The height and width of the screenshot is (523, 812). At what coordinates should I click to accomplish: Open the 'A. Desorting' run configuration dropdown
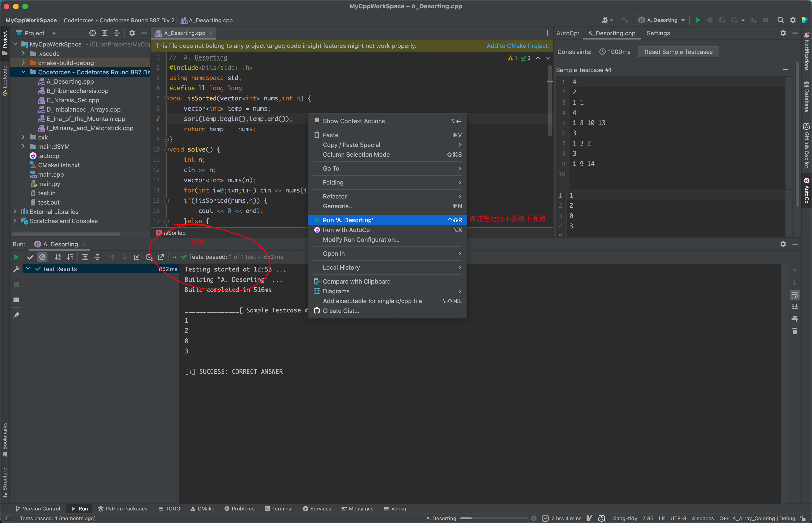(x=662, y=20)
